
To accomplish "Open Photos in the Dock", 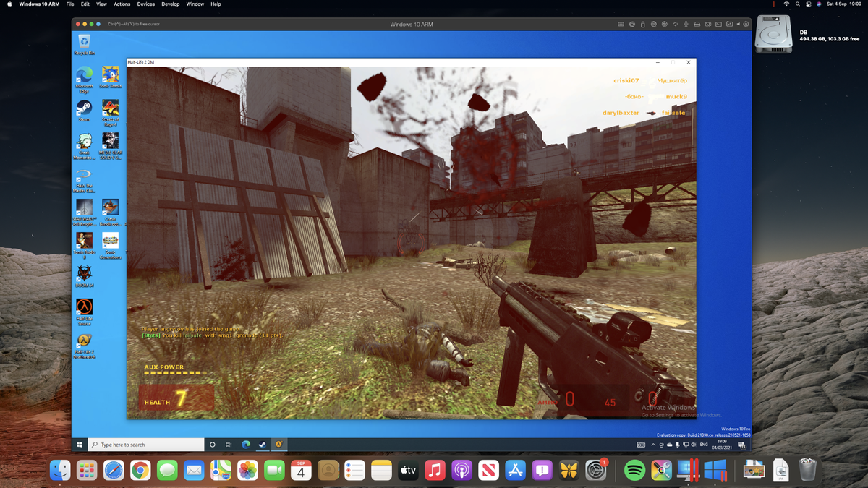I will click(247, 471).
